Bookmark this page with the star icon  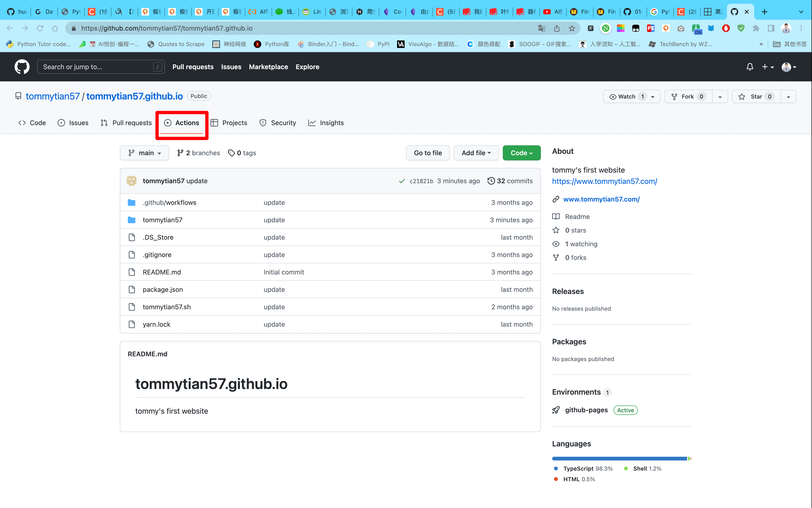572,28
